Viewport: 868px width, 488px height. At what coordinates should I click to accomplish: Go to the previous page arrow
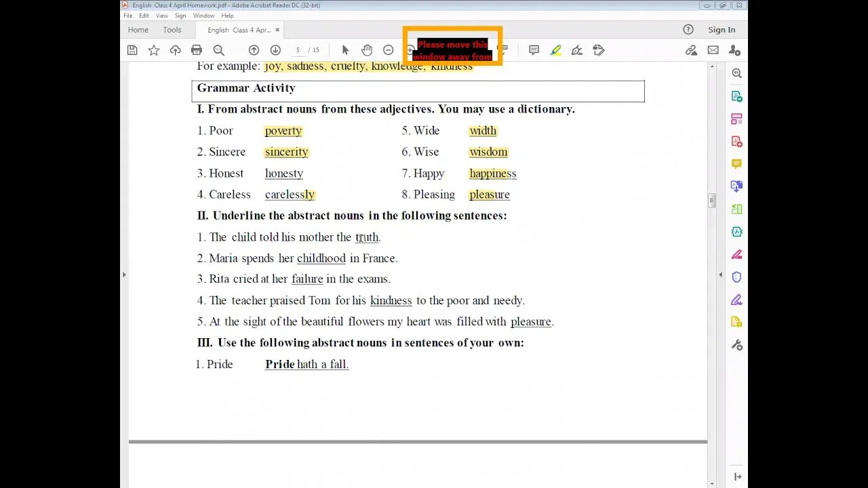[x=254, y=50]
